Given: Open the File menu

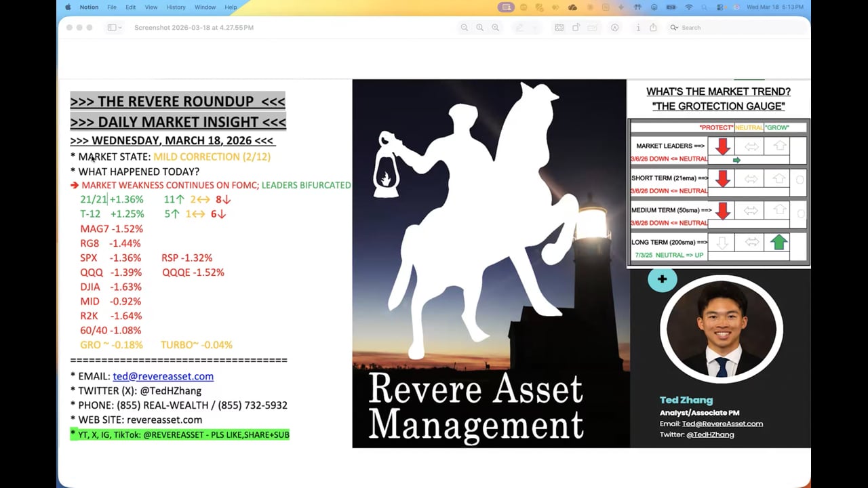Looking at the screenshot, I should click(x=112, y=7).
